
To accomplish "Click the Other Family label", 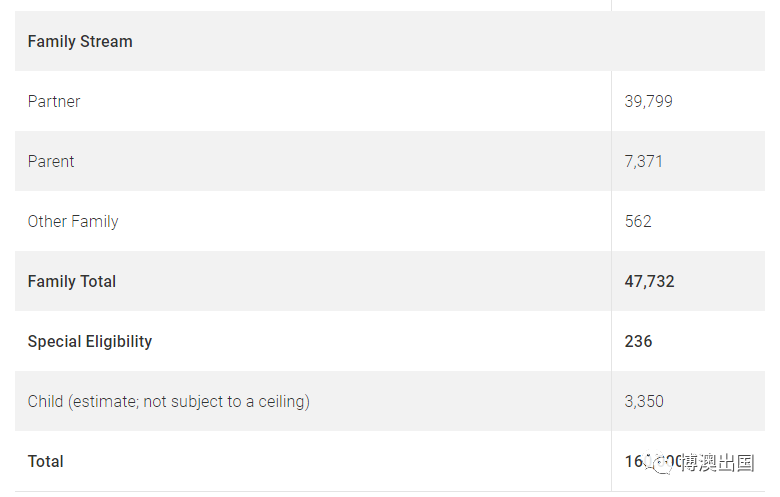I will tap(73, 221).
